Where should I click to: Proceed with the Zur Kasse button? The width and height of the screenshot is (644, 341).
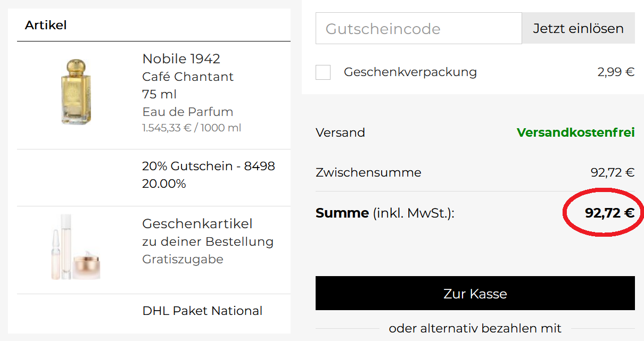tap(475, 293)
